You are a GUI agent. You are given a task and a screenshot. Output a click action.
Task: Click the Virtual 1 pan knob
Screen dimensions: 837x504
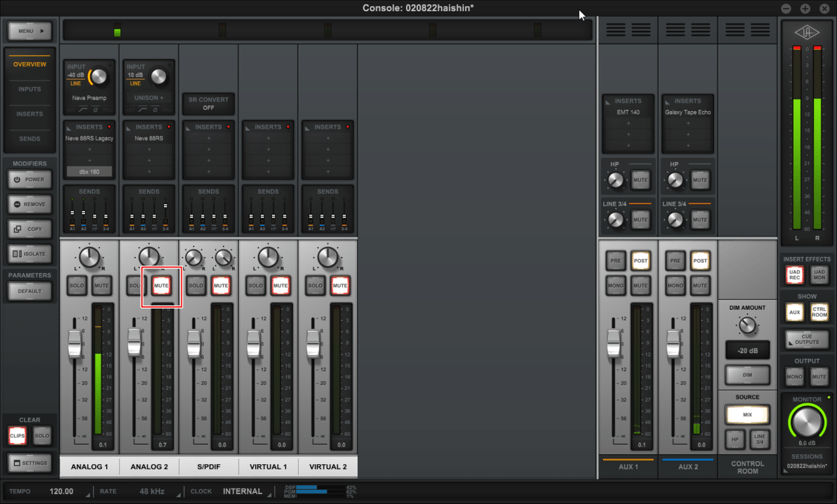(268, 257)
